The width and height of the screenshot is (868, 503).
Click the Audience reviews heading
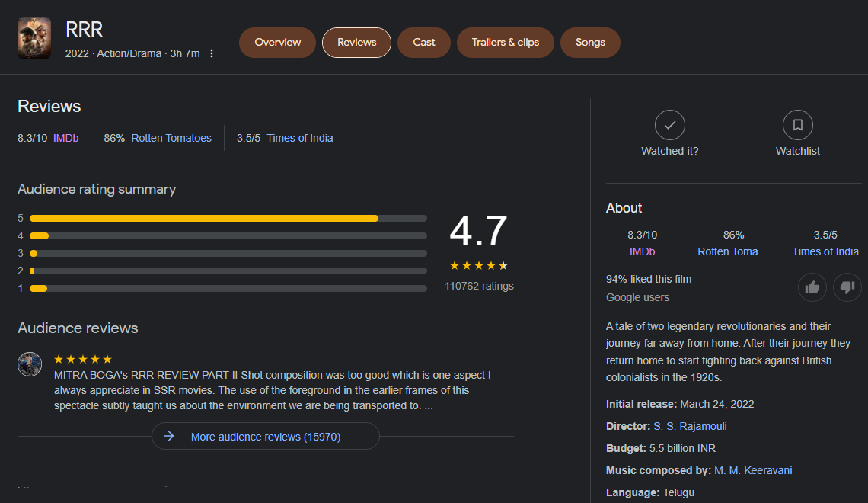click(x=78, y=328)
